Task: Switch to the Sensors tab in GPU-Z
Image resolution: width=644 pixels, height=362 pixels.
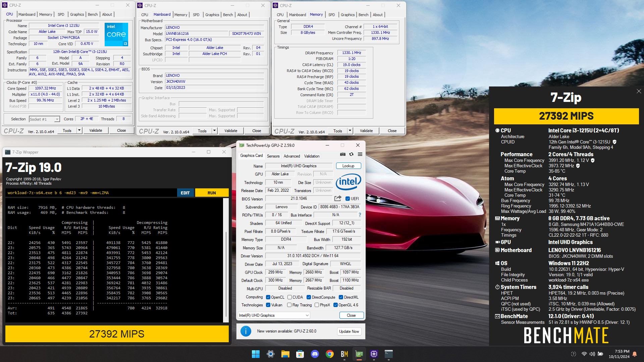Action: tap(273, 156)
